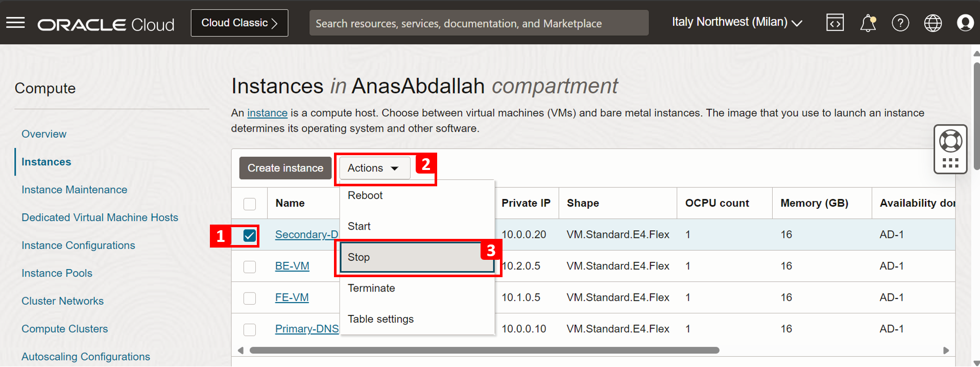Click the private IP 10.0.0.20 cell
Screen dimensions: 980x367
click(x=524, y=234)
